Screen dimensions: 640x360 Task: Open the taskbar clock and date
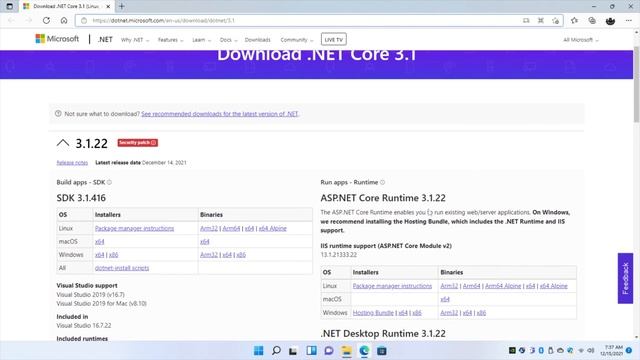click(x=611, y=351)
